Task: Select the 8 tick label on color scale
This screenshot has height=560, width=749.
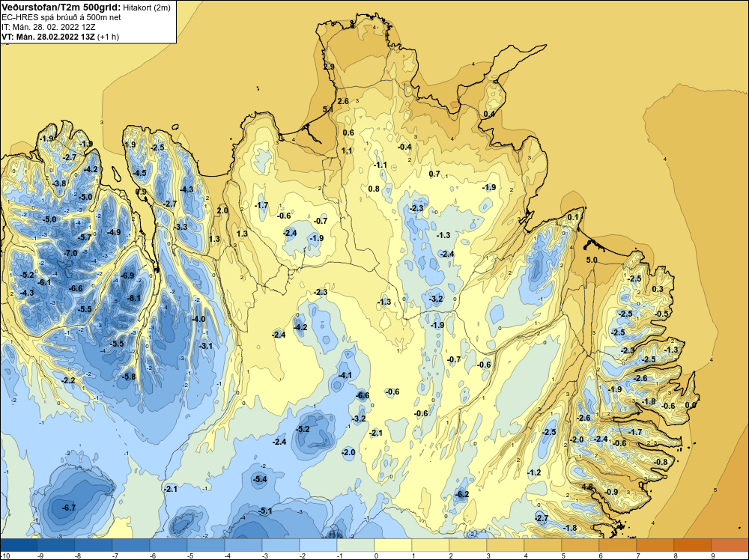Action: (676, 556)
